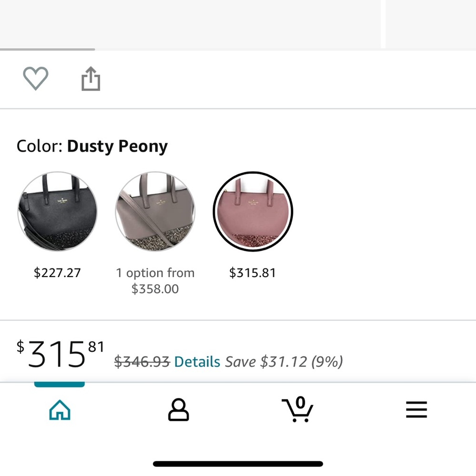The width and height of the screenshot is (476, 476).
Task: Tap the large $315.81 main price
Action: tap(60, 355)
